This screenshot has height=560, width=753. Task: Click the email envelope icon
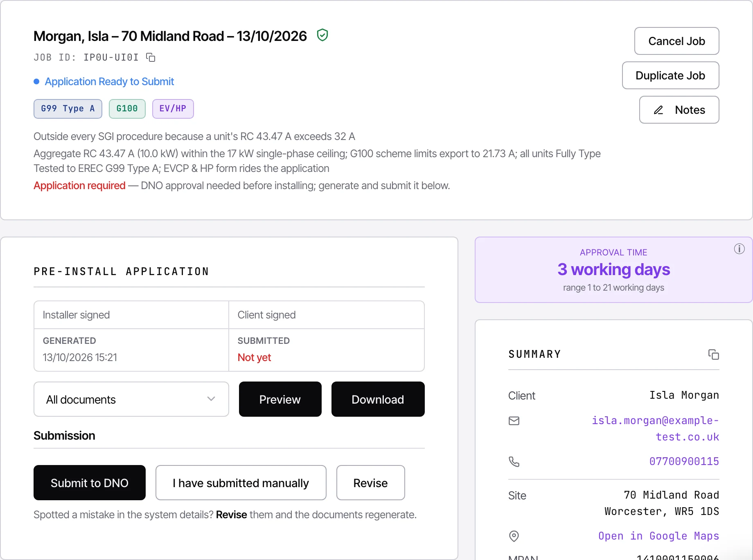514,421
